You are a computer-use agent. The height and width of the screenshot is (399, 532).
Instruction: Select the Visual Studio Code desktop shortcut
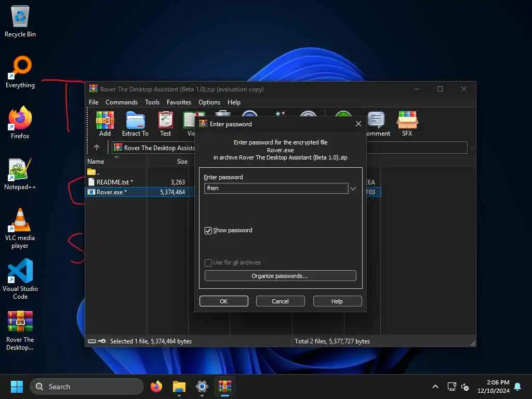tap(20, 279)
